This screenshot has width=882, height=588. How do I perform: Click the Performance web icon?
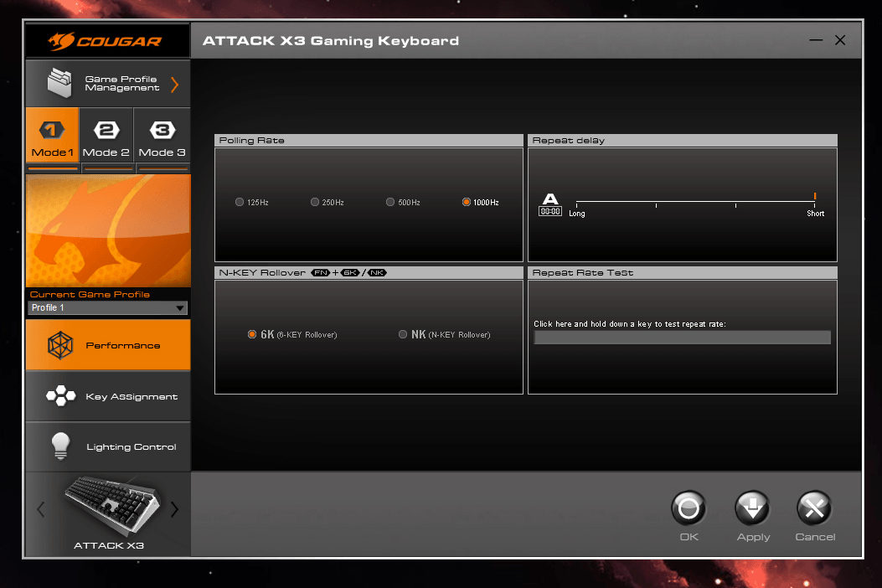(x=60, y=345)
